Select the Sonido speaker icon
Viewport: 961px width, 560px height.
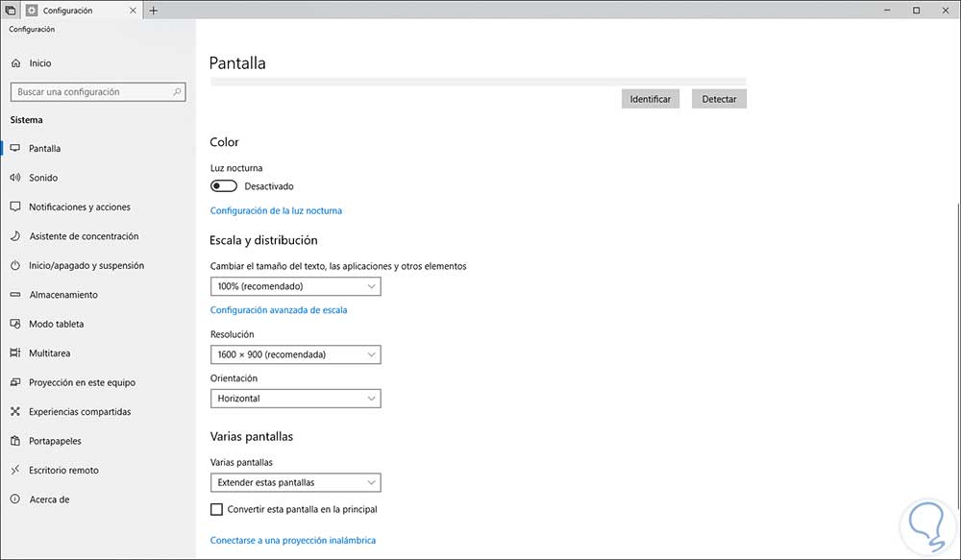click(x=15, y=178)
